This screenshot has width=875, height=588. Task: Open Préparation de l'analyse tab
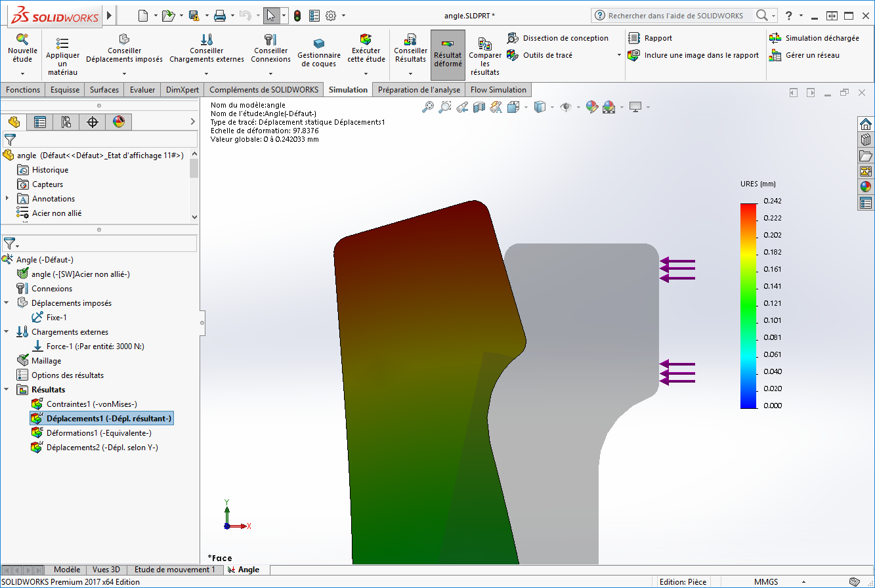point(419,90)
